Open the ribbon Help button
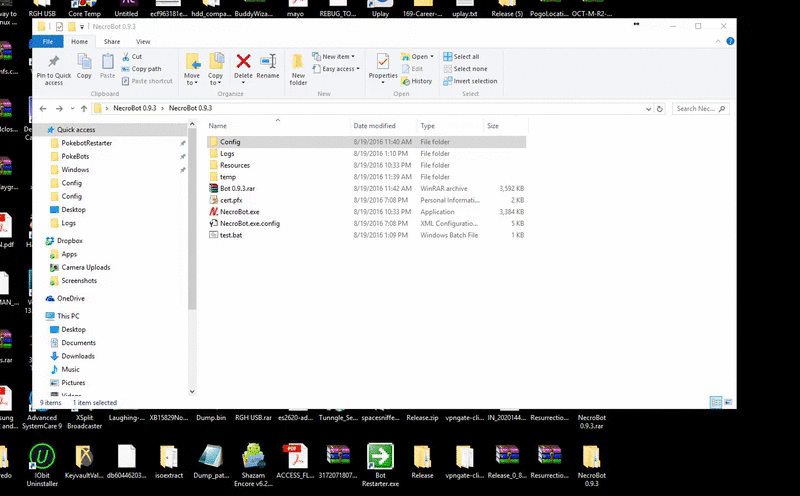The image size is (800, 496). [x=730, y=41]
